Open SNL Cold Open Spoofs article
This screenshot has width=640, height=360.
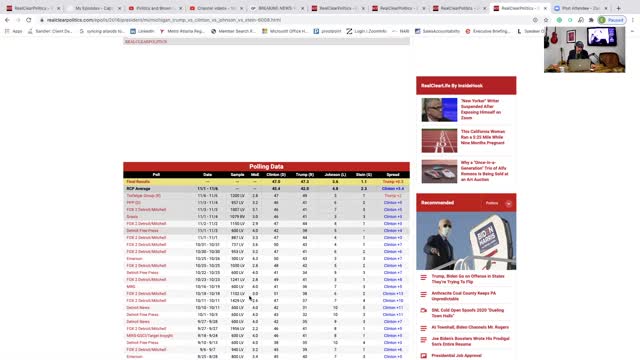468,313
